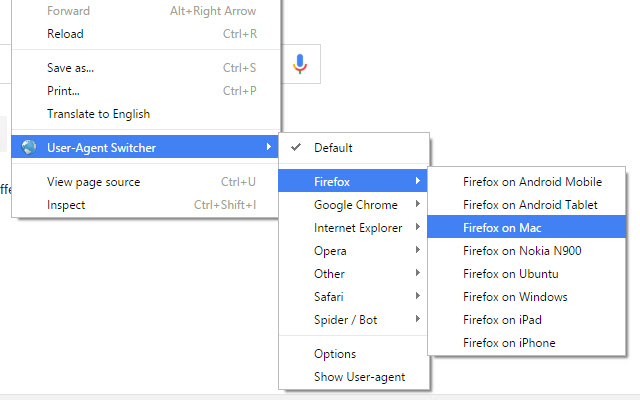Click View page source
The image size is (640, 400).
[x=93, y=182]
